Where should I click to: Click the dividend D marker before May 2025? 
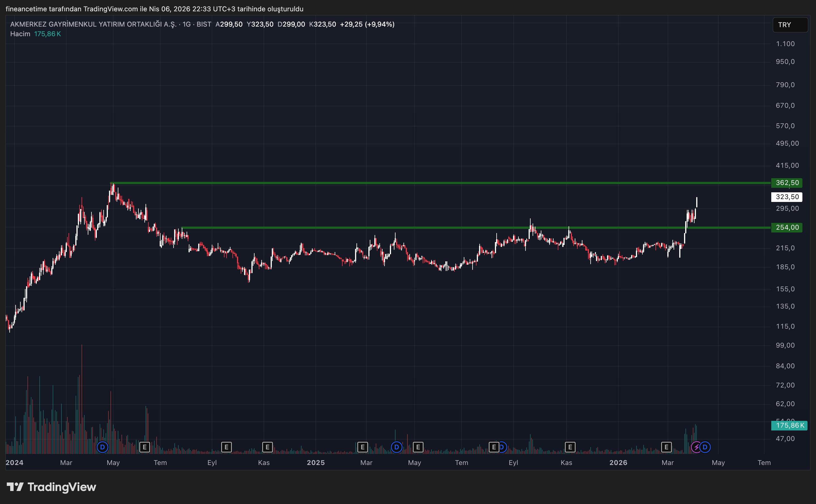[x=396, y=447]
